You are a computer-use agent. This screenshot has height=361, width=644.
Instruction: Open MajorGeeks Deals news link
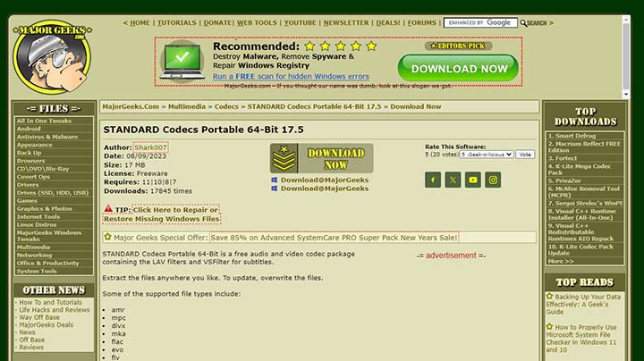pos(47,324)
